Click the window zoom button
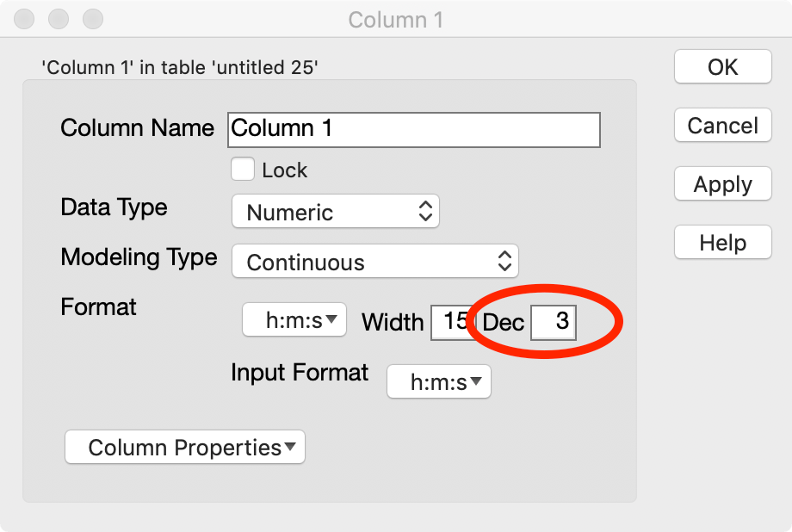The width and height of the screenshot is (792, 532). (92, 18)
